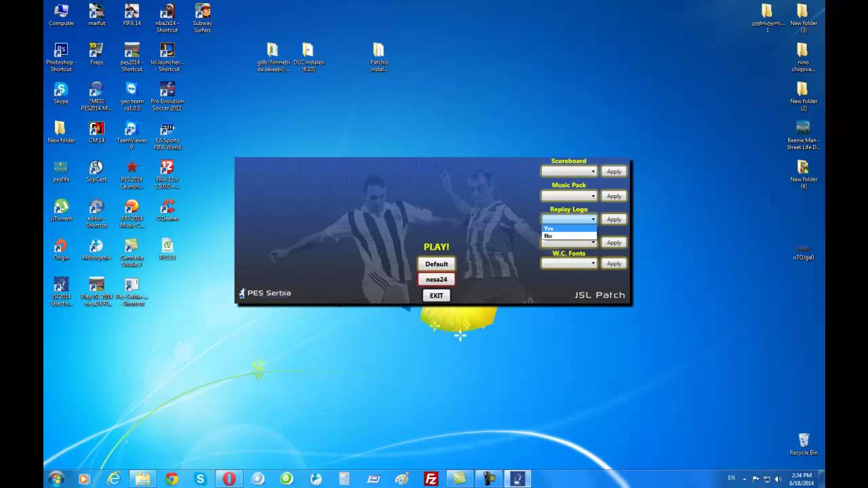
Task: Click the Default play button
Action: pyautogui.click(x=437, y=264)
